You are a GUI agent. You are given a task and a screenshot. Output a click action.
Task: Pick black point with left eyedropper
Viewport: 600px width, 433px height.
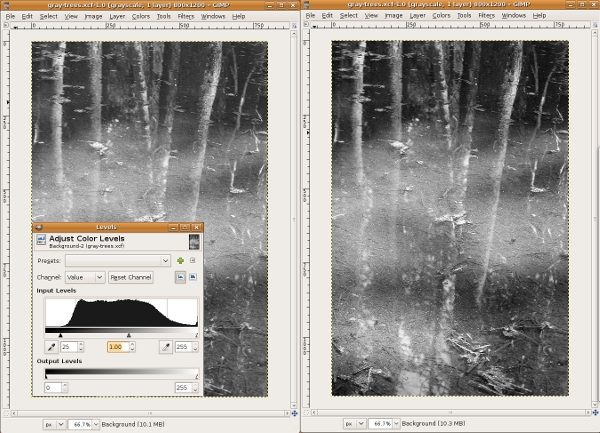coord(51,347)
